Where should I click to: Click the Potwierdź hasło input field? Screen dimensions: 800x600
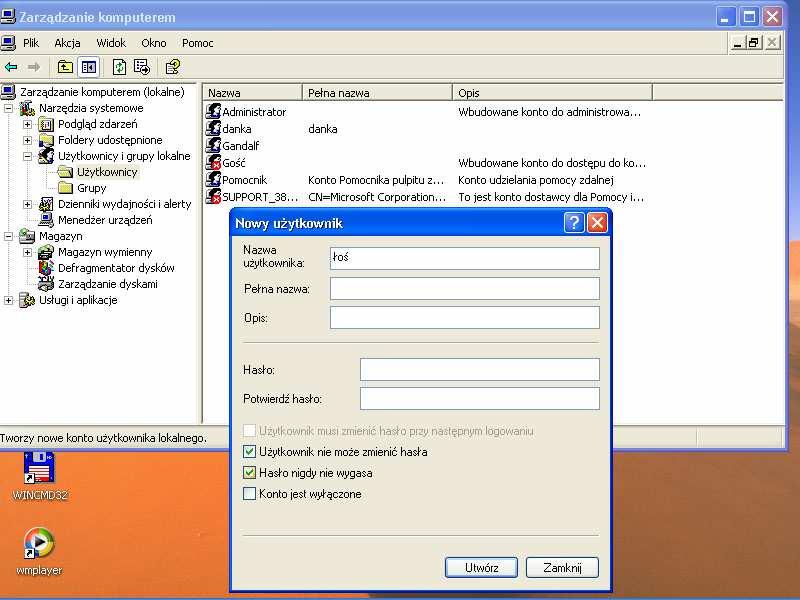(480, 398)
